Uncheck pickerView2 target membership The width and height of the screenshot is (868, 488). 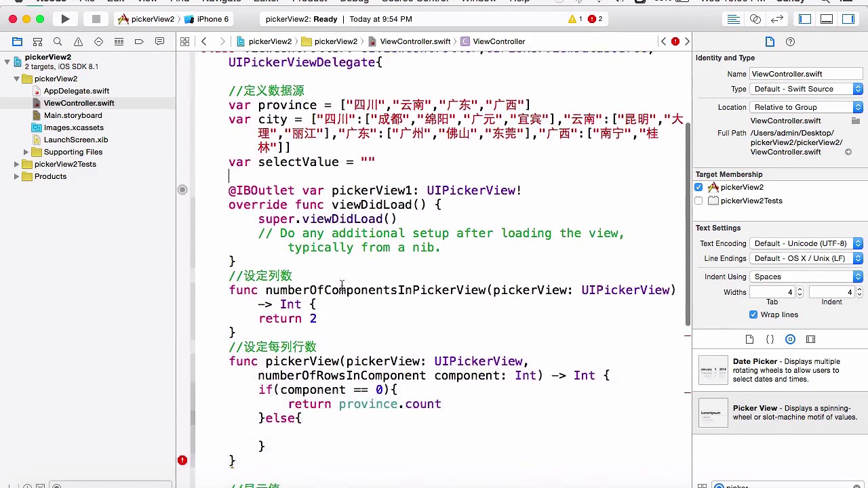coord(698,187)
